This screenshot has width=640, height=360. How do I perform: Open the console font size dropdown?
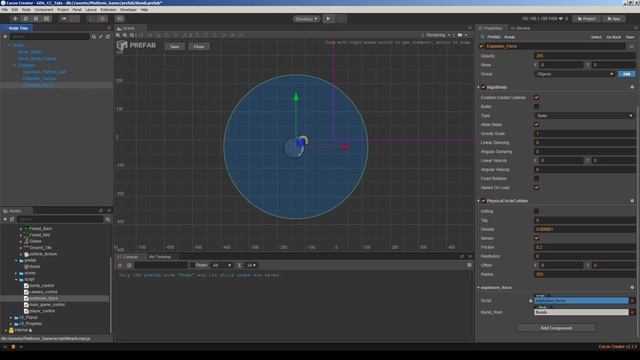click(x=251, y=265)
